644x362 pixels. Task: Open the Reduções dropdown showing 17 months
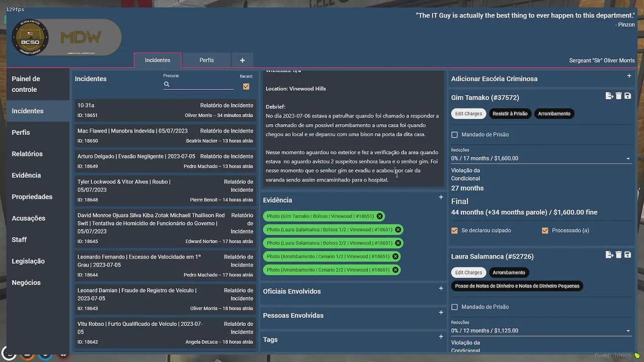click(x=541, y=158)
